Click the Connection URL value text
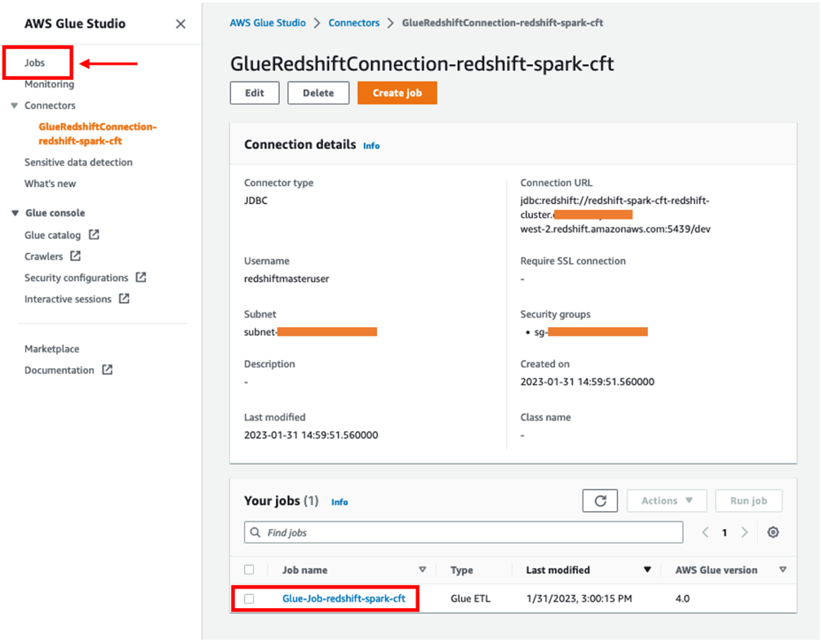This screenshot has height=644, width=821. (x=615, y=215)
